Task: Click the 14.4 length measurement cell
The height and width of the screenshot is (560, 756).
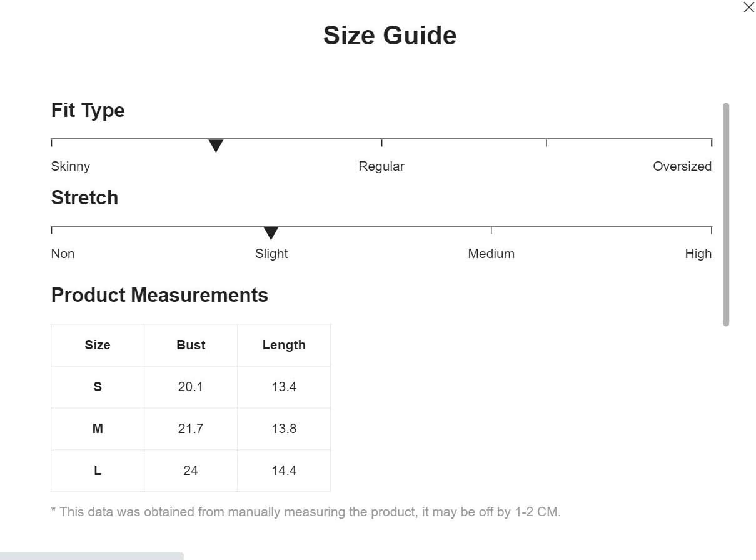Action: click(284, 471)
